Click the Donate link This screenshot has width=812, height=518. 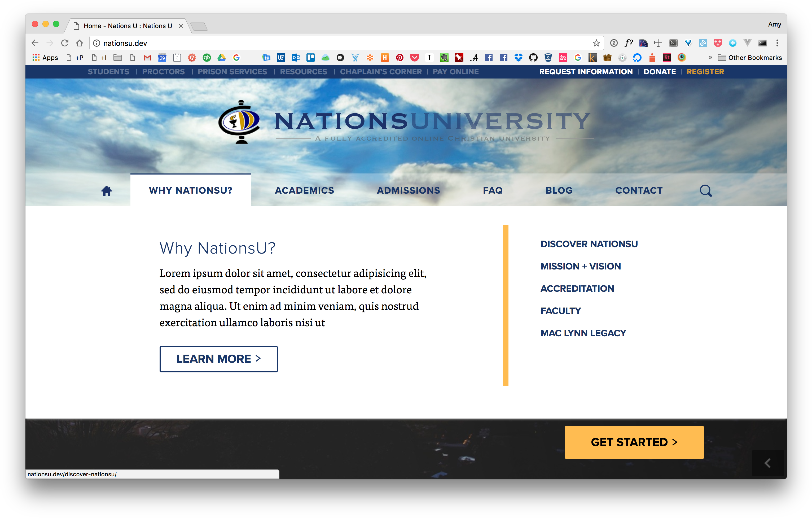tap(660, 72)
